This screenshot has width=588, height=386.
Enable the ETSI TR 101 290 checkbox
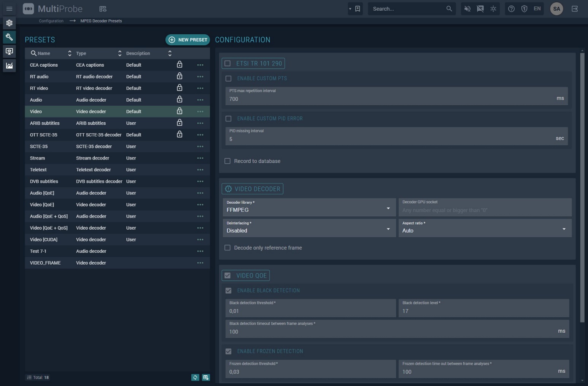click(x=228, y=64)
